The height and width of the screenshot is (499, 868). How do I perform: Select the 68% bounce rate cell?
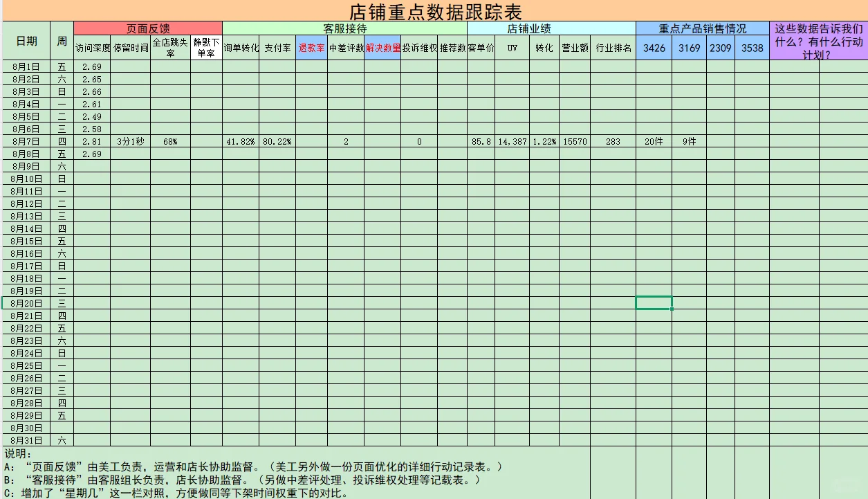click(x=170, y=142)
